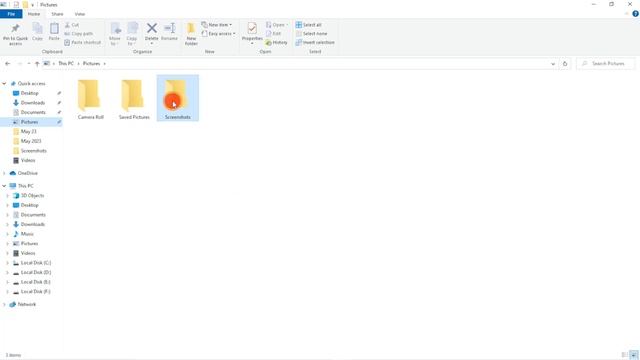Viewport: 640px width, 360px height.
Task: Collapse the This PC tree node
Action: point(4,186)
